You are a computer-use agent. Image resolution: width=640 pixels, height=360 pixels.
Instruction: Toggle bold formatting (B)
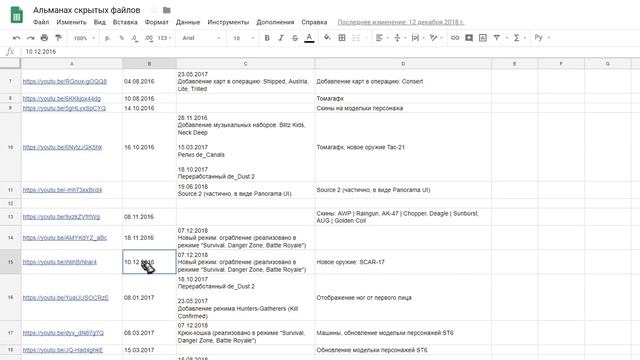pos(267,38)
